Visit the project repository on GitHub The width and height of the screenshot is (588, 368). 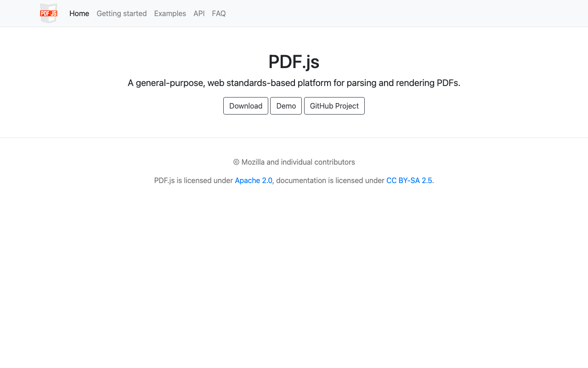pyautogui.click(x=334, y=106)
